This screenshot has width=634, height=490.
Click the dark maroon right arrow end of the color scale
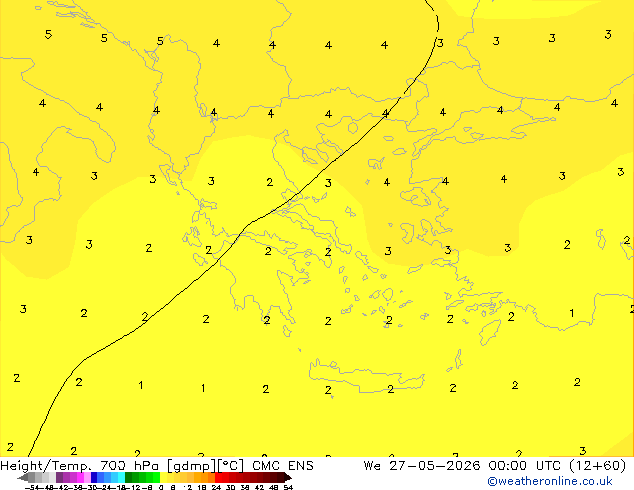287,478
